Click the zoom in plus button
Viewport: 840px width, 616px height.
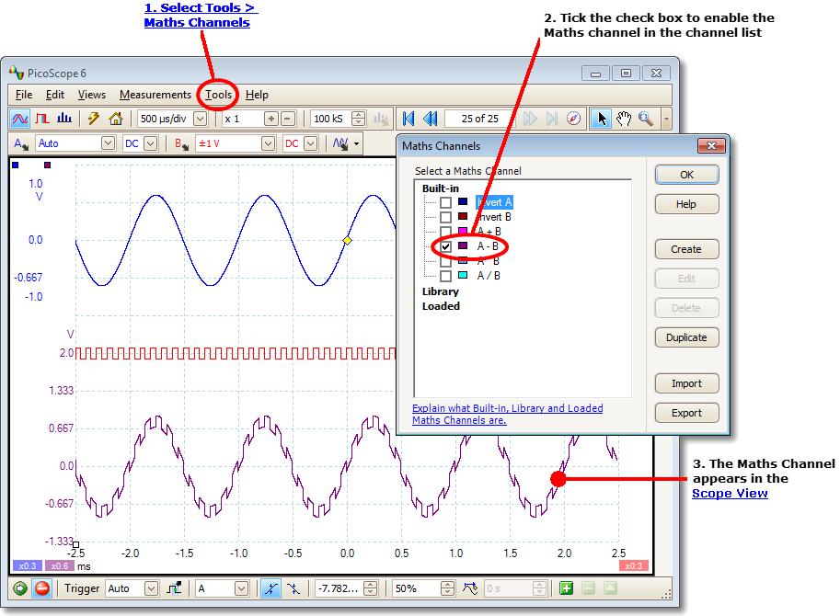(x=271, y=119)
